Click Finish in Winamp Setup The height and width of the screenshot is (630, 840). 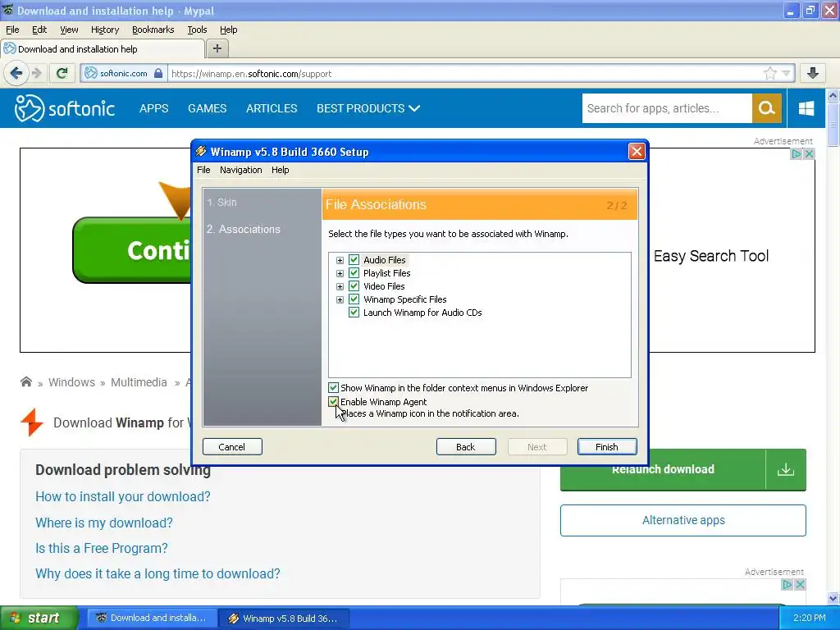[x=607, y=447]
